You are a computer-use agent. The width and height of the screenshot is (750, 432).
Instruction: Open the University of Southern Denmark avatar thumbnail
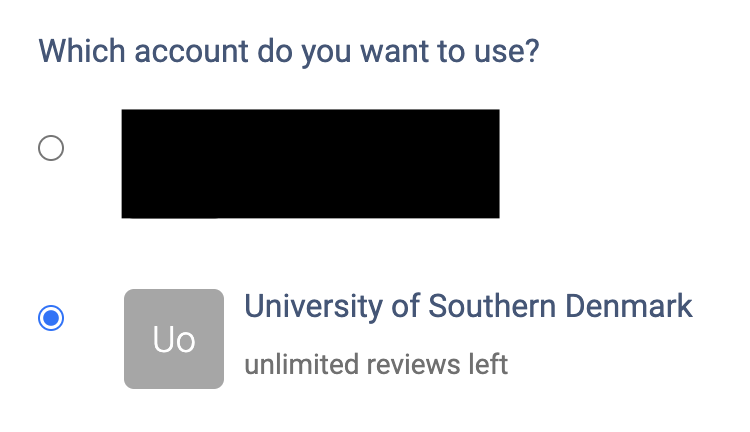pyautogui.click(x=173, y=339)
